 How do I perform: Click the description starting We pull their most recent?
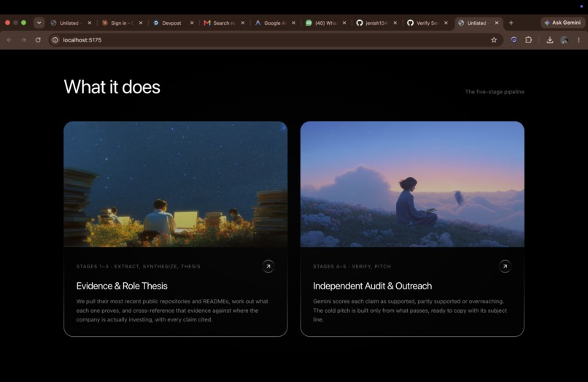172,311
